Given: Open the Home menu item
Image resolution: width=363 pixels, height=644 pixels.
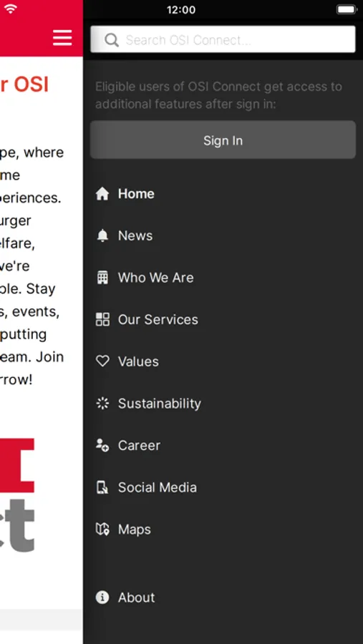Looking at the screenshot, I should click(136, 193).
